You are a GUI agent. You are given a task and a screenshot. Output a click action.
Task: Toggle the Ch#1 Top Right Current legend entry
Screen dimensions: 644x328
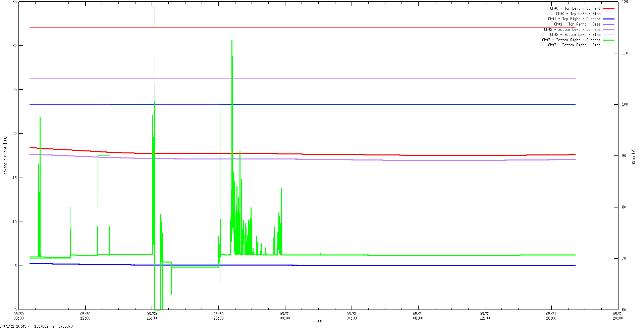pos(574,19)
